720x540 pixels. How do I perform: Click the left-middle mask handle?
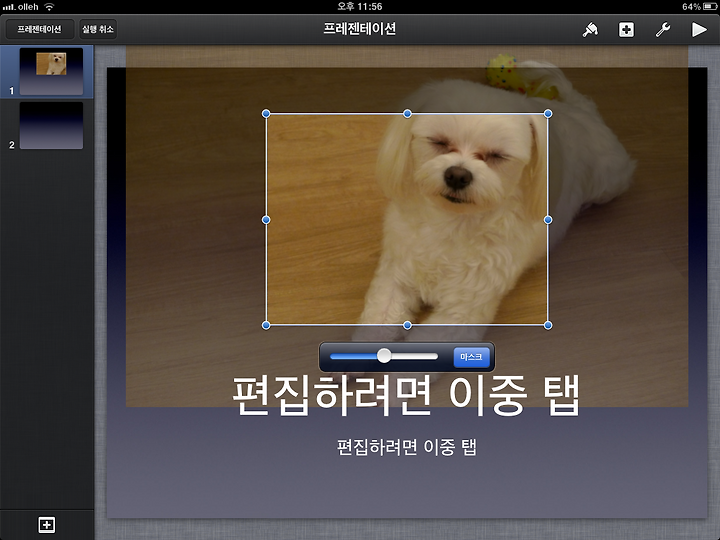[x=266, y=220]
